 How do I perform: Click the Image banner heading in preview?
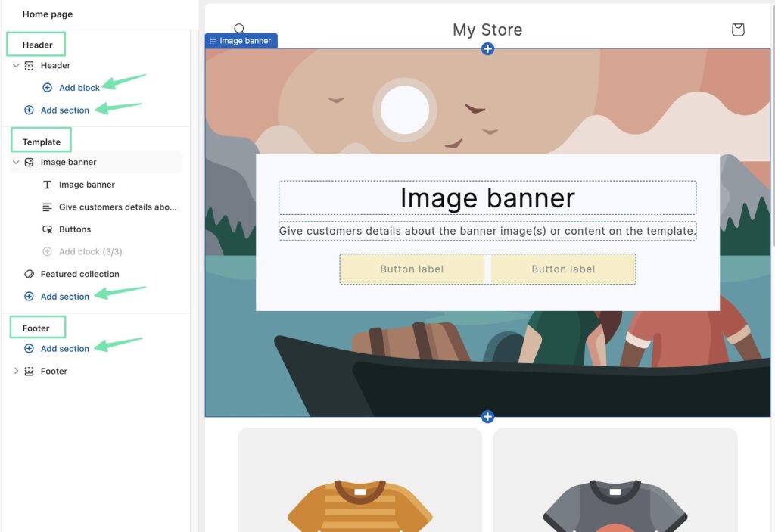click(x=487, y=198)
